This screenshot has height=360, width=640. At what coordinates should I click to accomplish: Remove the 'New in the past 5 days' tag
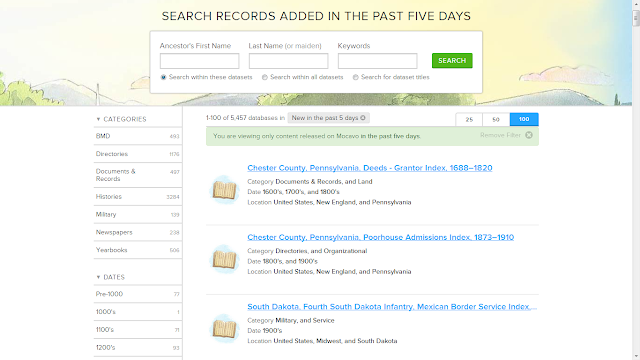pos(363,118)
